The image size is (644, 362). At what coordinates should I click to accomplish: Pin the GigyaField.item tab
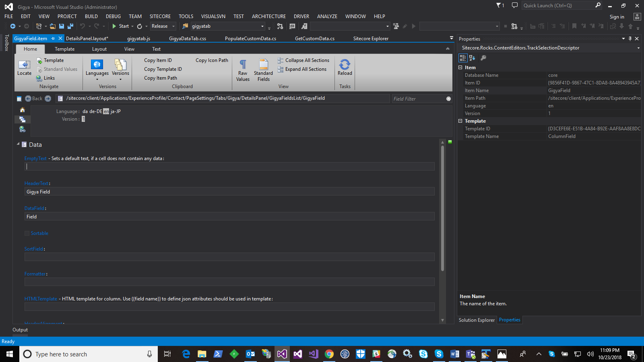point(53,39)
